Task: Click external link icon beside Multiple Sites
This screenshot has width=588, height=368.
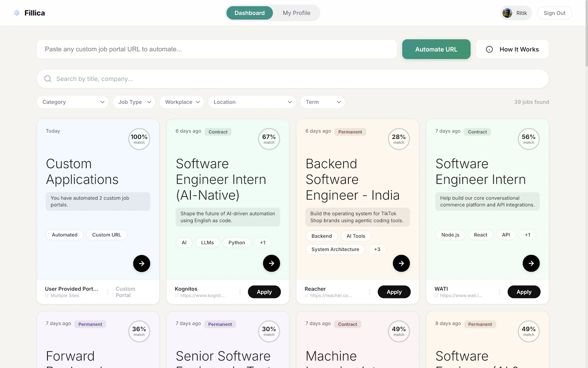Action: (47, 296)
